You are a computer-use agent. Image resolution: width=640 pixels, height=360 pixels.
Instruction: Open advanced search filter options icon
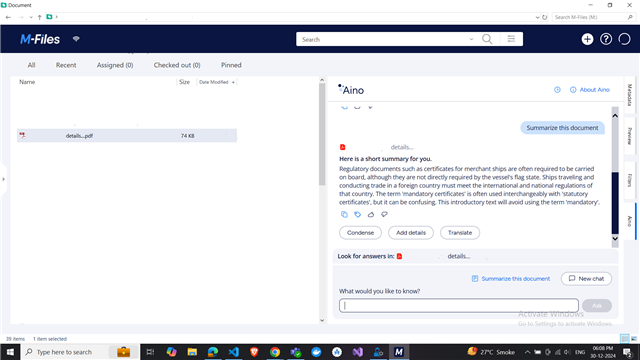point(511,39)
